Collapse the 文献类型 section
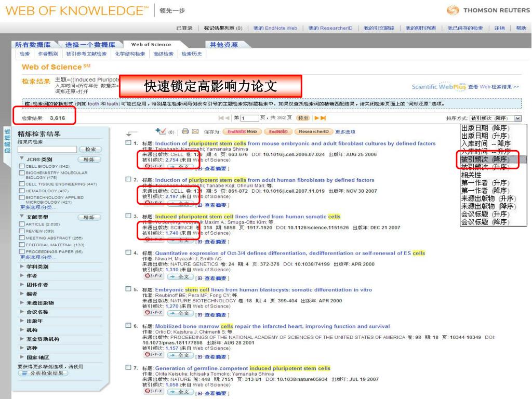Viewport: 532px width, 399px height. [x=22, y=216]
